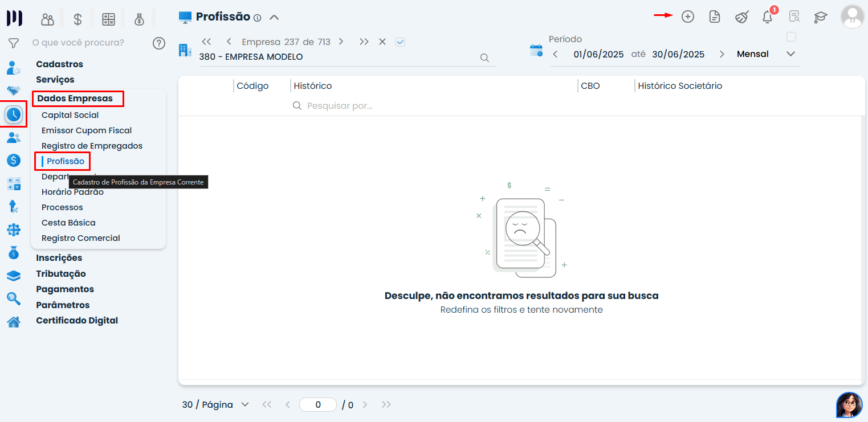
Task: Click the building icon beside the company name
Action: [185, 50]
